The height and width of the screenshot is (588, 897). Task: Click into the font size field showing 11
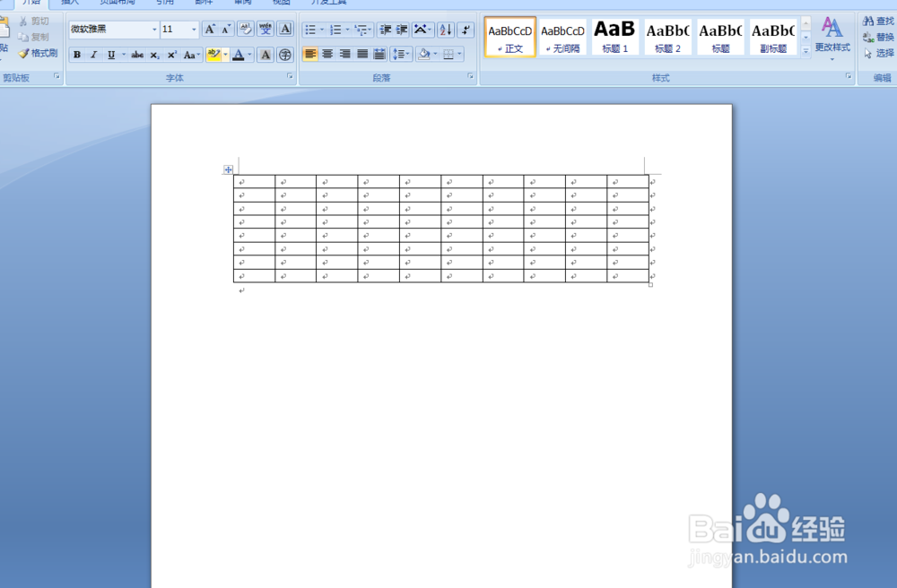click(x=175, y=30)
